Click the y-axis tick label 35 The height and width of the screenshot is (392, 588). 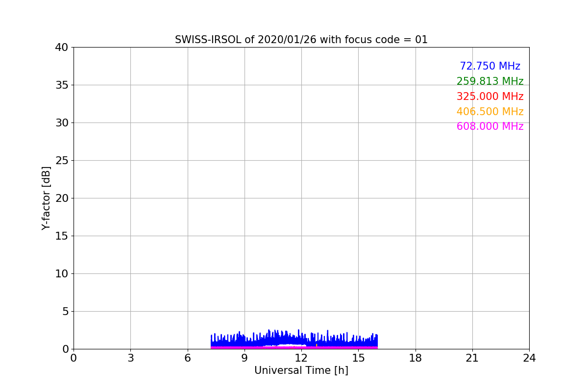(62, 85)
